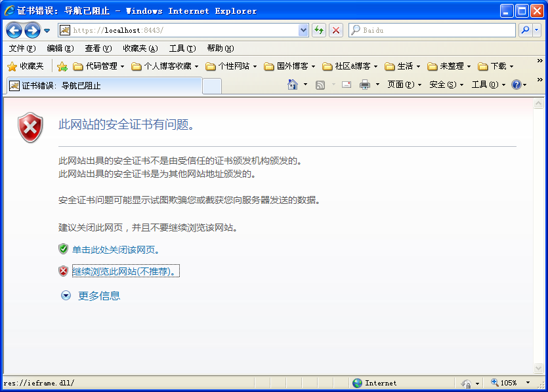
Task: Click the red Stop loading button
Action: (x=336, y=30)
